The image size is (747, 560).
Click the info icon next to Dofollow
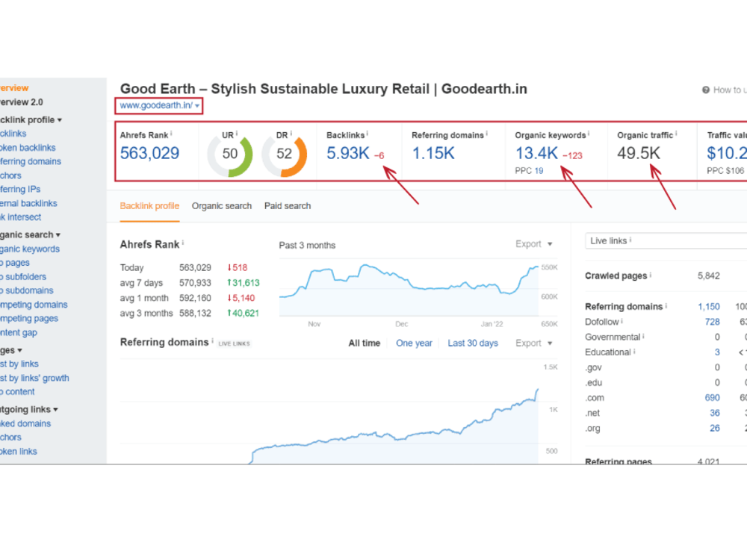[x=622, y=321]
